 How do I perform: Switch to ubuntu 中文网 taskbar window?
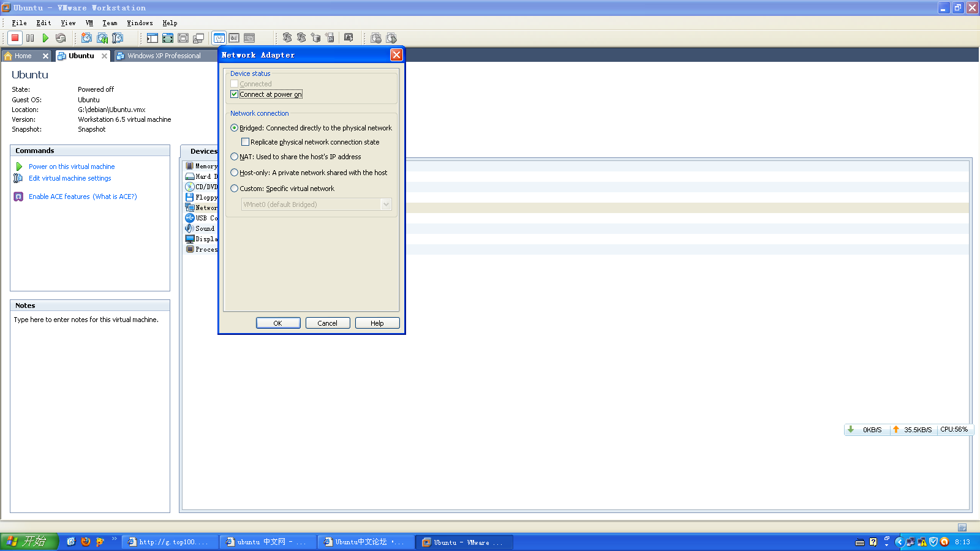click(268, 542)
